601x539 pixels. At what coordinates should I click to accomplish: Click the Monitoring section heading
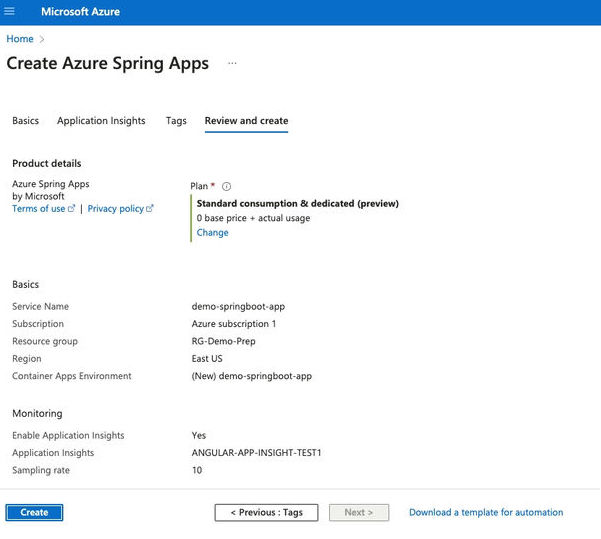tap(37, 414)
